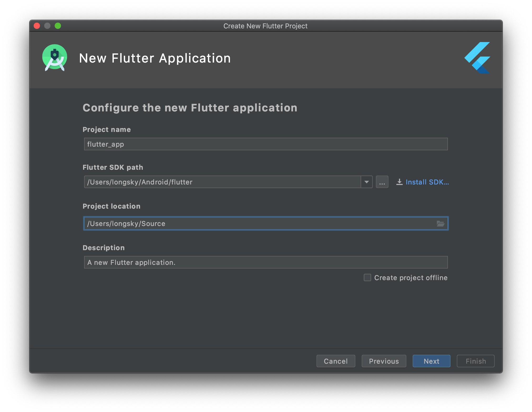Click the 'Create New Flutter Project' title text

[x=265, y=26]
